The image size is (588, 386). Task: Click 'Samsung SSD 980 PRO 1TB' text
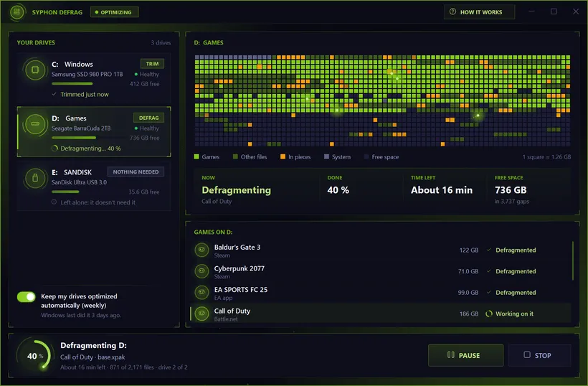[x=87, y=75]
